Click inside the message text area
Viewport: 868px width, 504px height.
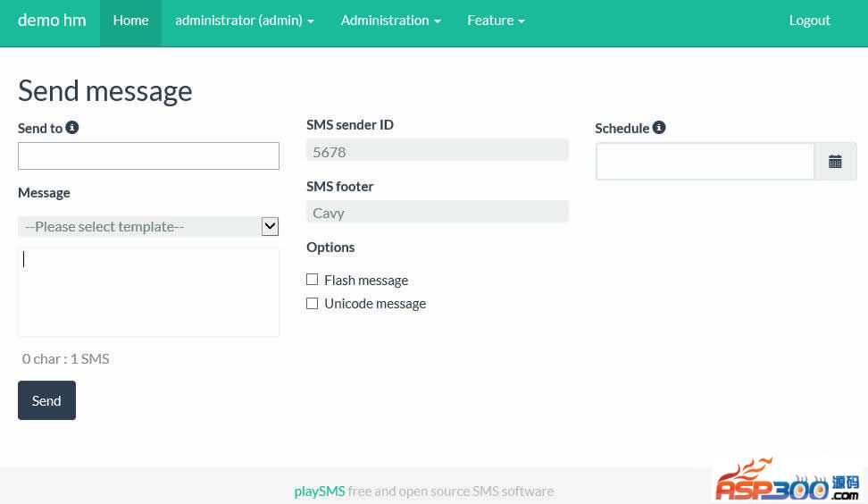point(148,292)
